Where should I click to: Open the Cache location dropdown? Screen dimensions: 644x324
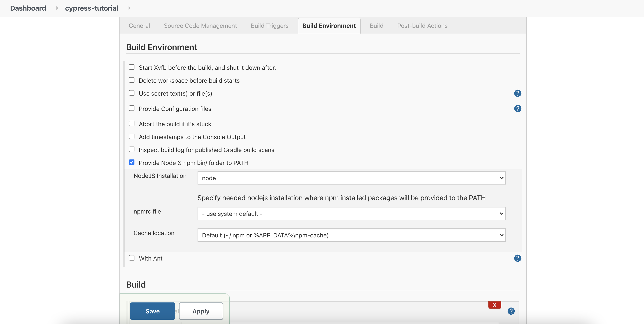click(351, 235)
